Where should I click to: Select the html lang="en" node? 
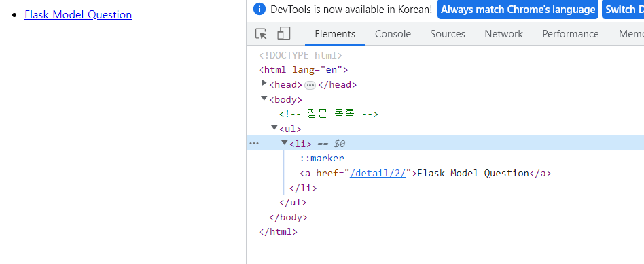tap(303, 70)
